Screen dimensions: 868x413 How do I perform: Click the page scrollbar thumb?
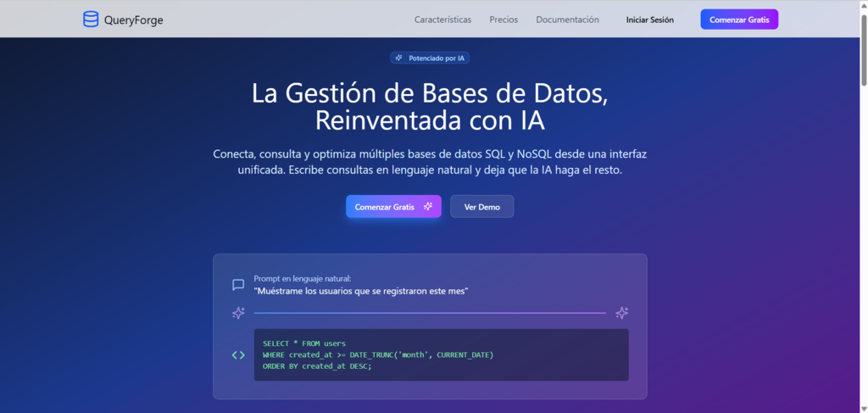click(863, 51)
